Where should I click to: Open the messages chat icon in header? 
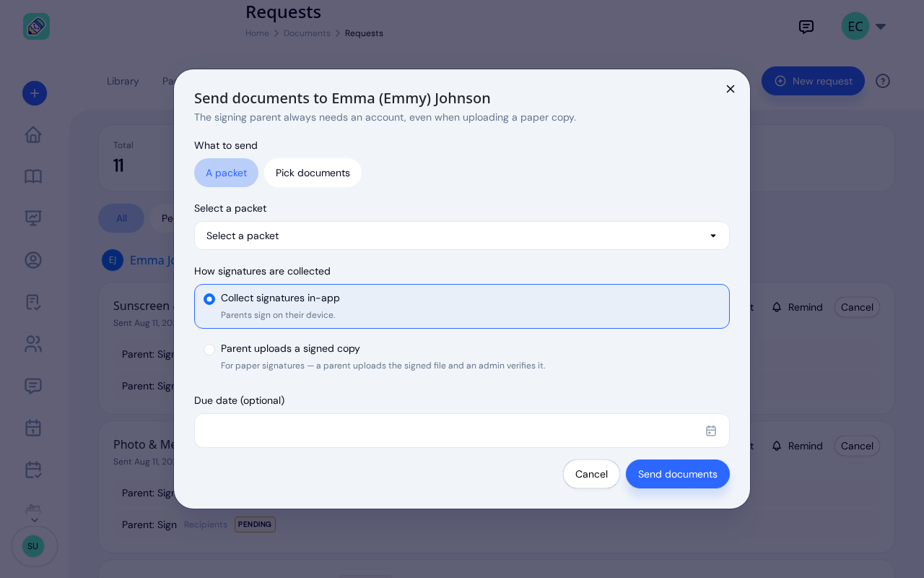(806, 27)
